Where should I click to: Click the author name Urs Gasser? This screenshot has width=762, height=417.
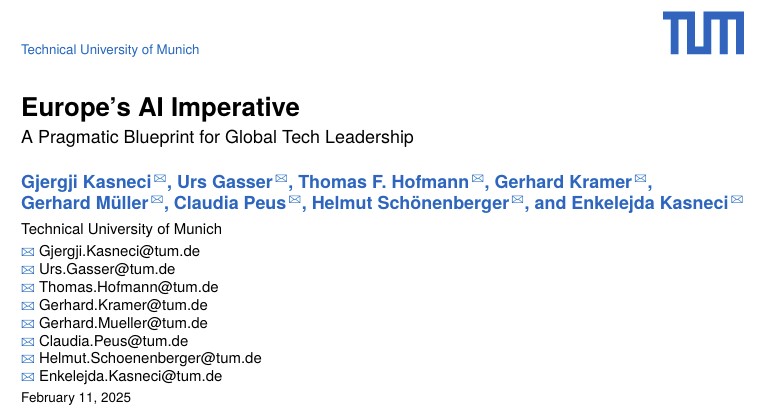225,182
